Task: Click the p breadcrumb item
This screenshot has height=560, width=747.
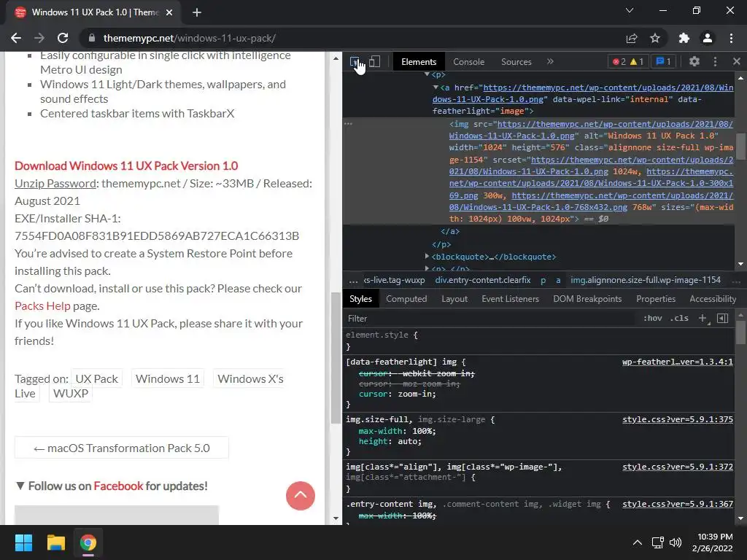Action: point(543,280)
